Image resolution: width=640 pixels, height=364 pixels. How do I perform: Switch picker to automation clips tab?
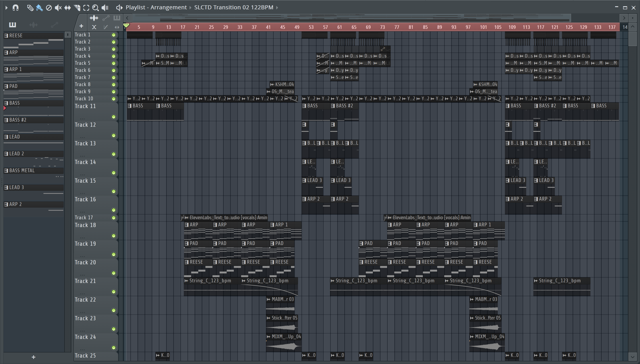(54, 24)
